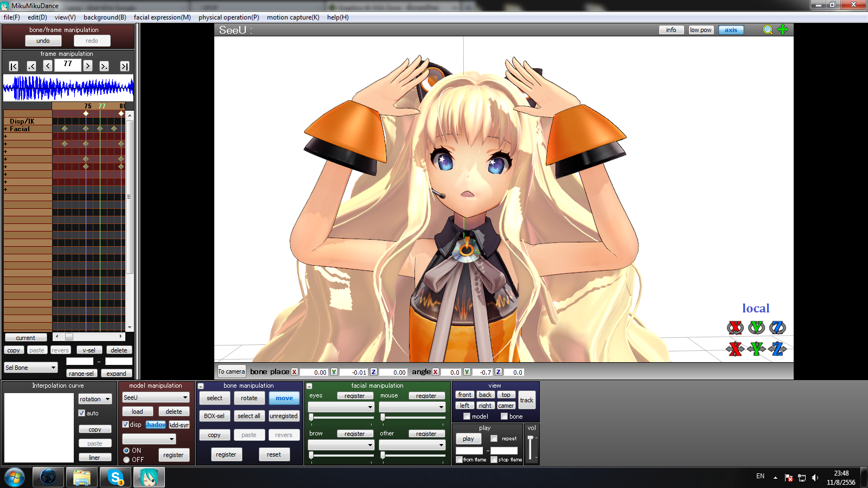Click the blue Z local move icon

tap(777, 349)
